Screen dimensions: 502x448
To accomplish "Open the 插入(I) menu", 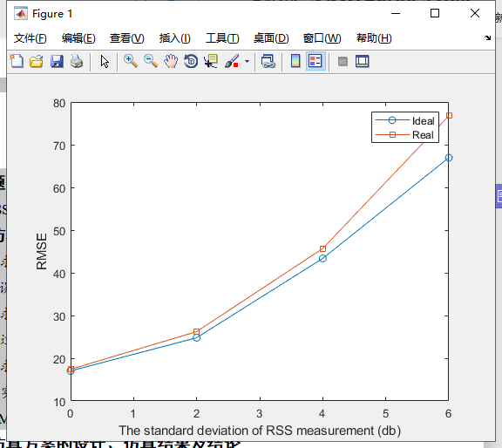I will [175, 38].
